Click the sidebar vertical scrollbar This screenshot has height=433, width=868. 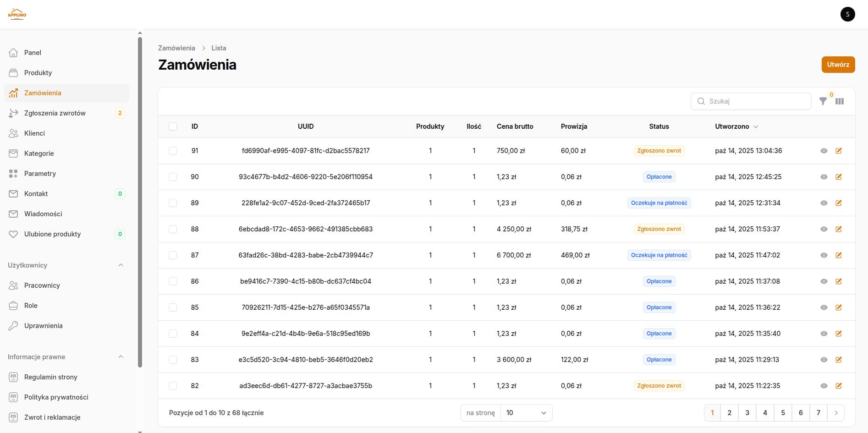(140, 202)
